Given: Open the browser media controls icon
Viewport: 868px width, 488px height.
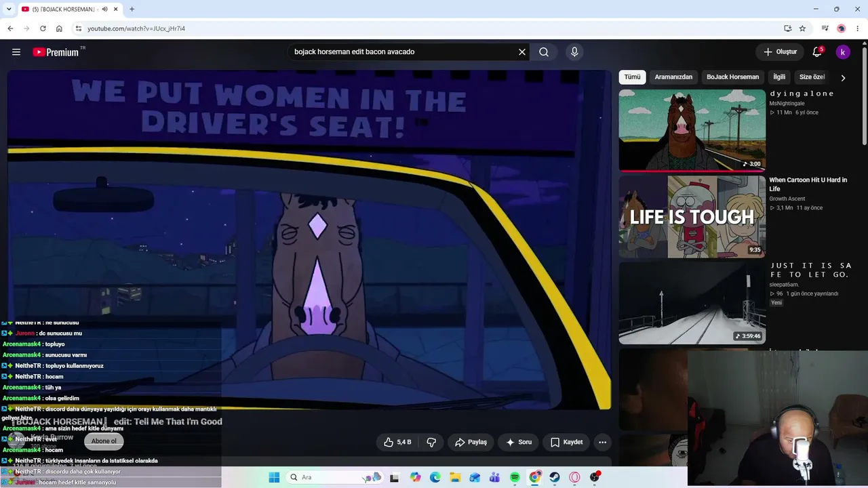Looking at the screenshot, I should click(825, 28).
